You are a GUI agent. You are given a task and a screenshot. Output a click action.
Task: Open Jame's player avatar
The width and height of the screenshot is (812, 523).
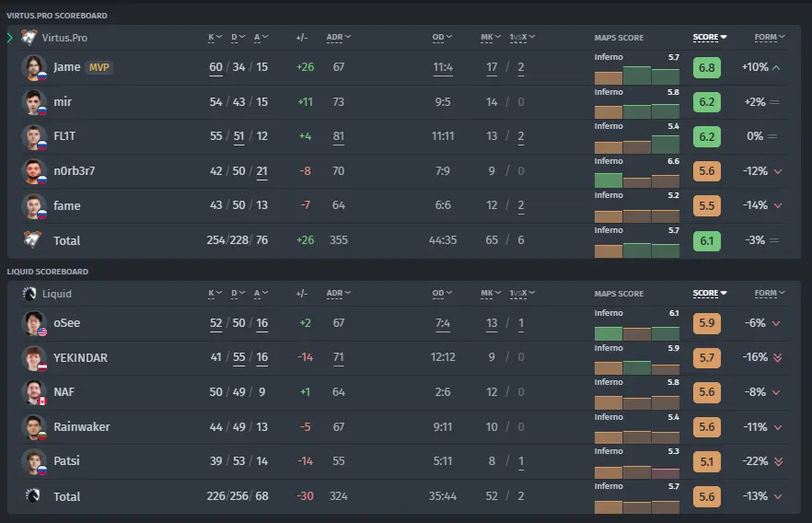click(x=34, y=67)
